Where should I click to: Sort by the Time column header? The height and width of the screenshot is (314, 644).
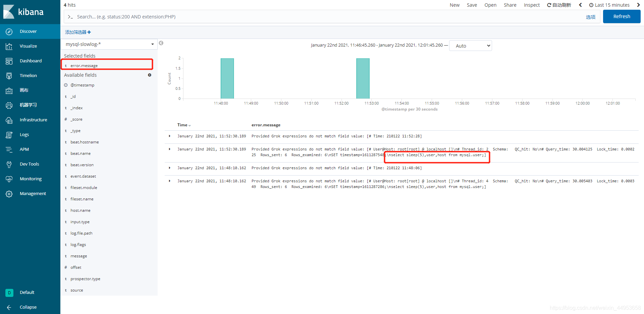184,125
